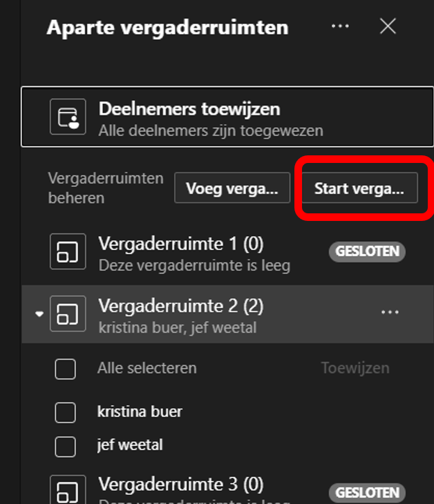Select the kristina buer participant name

coord(140,411)
